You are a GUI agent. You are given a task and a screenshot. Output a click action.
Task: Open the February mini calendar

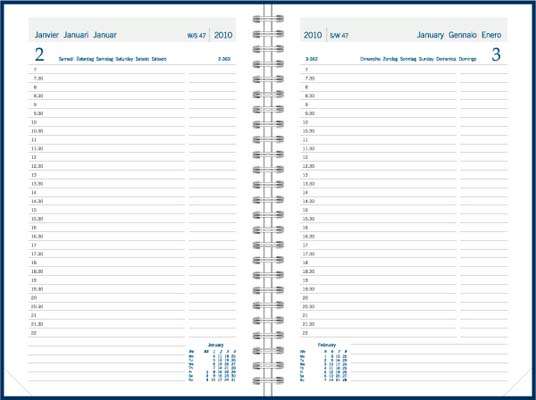point(324,362)
